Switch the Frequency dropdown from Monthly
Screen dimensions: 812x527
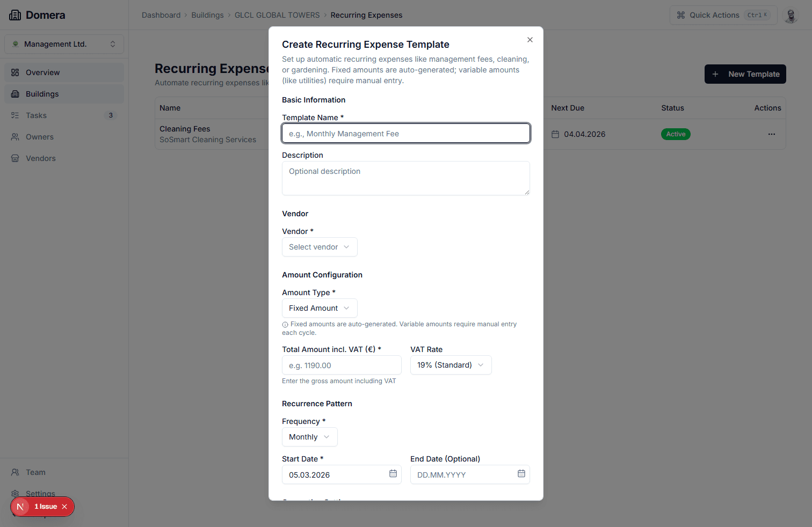pyautogui.click(x=309, y=436)
